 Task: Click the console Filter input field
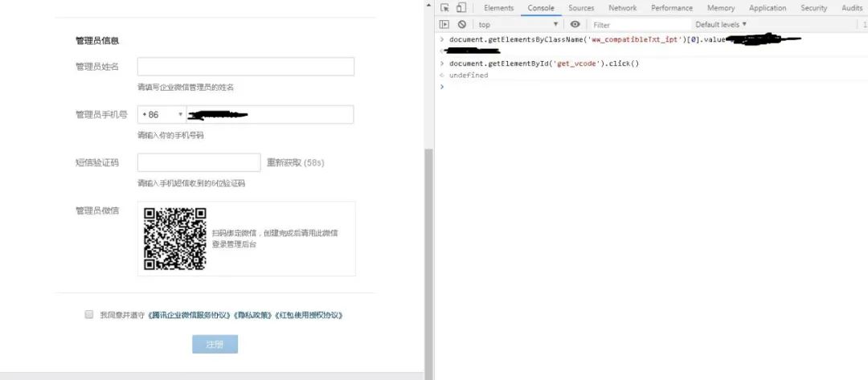(x=641, y=24)
